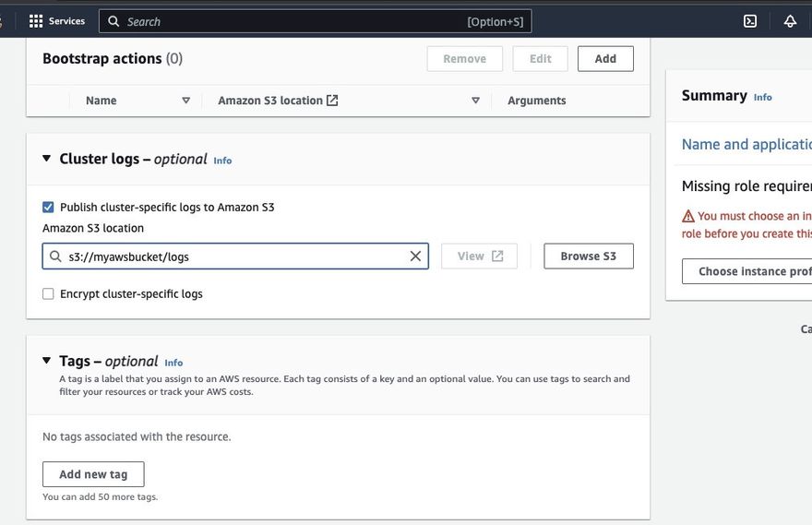This screenshot has width=812, height=525.
Task: Click the s3://myawsbucket/logs input field
Action: click(x=235, y=257)
